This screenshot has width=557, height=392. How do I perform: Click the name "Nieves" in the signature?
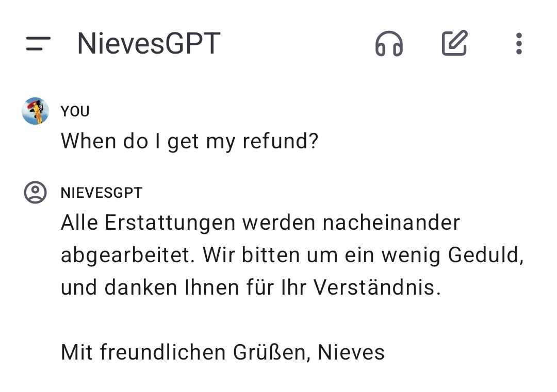coord(351,352)
